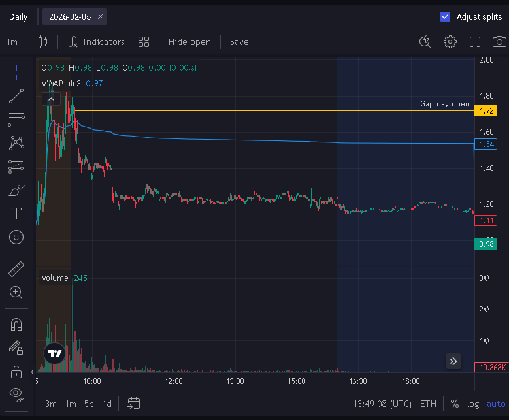509x420 pixels.
Task: Click the 1.11 red price label
Action: (486, 221)
